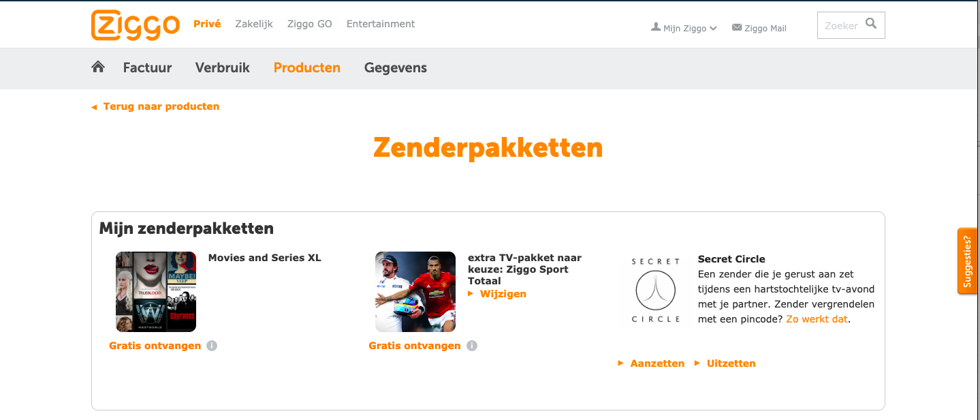Screen dimensions: 980x420
Task: Switch to the Verbruik tab
Action: [223, 67]
